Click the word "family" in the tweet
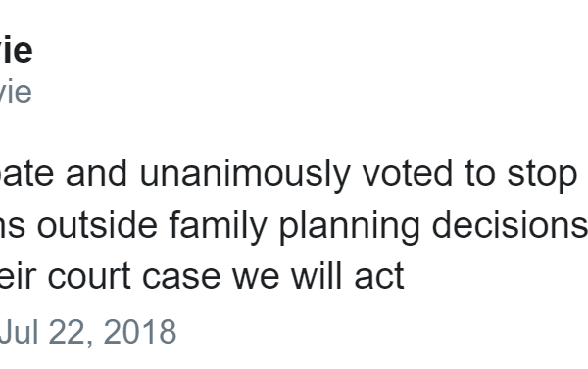 [219, 227]
